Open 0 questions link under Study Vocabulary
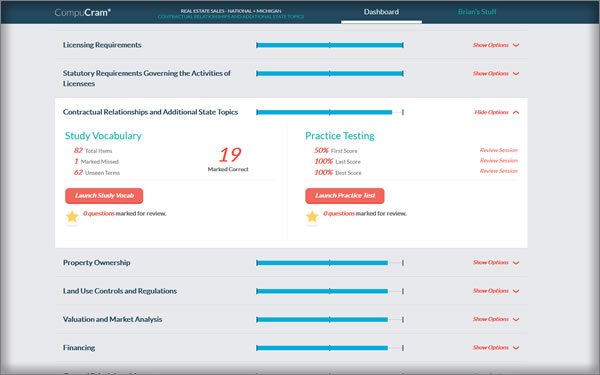The image size is (600, 375). click(99, 214)
